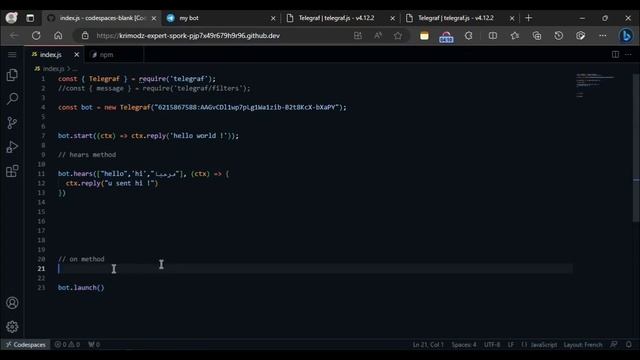
Task: Open the Apps available icon in address bar
Action: coord(358,36)
